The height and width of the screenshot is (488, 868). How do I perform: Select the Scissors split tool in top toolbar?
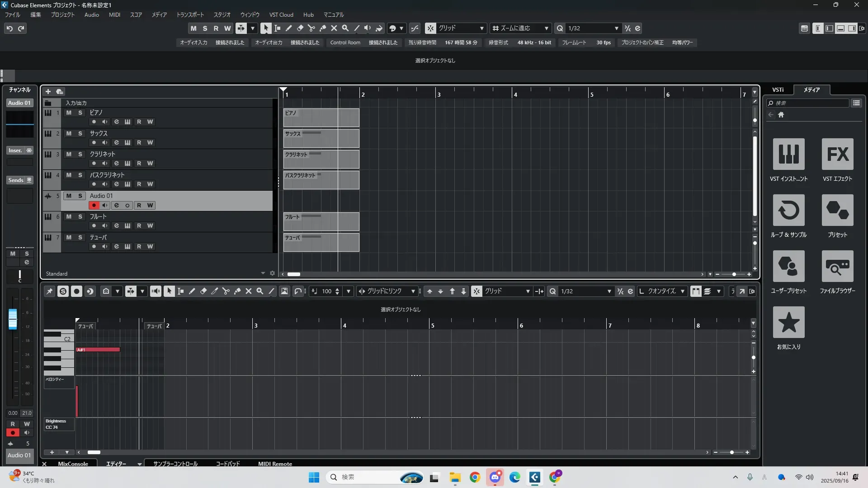(x=311, y=28)
